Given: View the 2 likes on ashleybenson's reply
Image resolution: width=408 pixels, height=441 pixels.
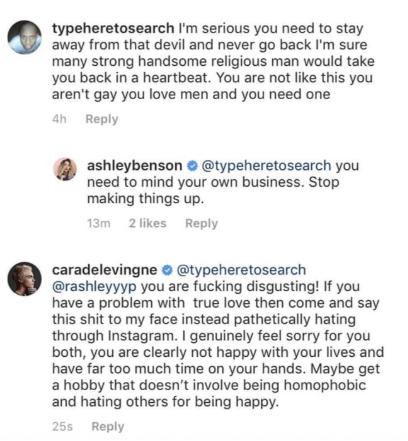Looking at the screenshot, I should coord(147,223).
